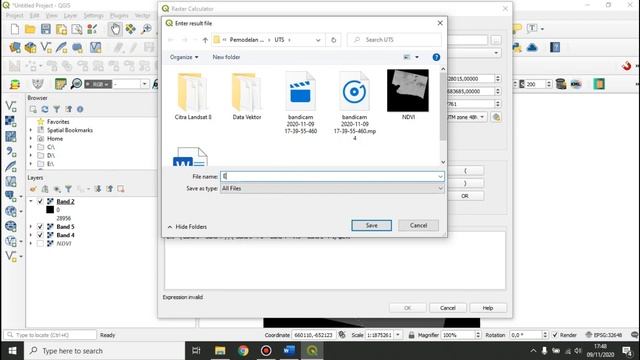Click the Browser panel info icon

80,109
